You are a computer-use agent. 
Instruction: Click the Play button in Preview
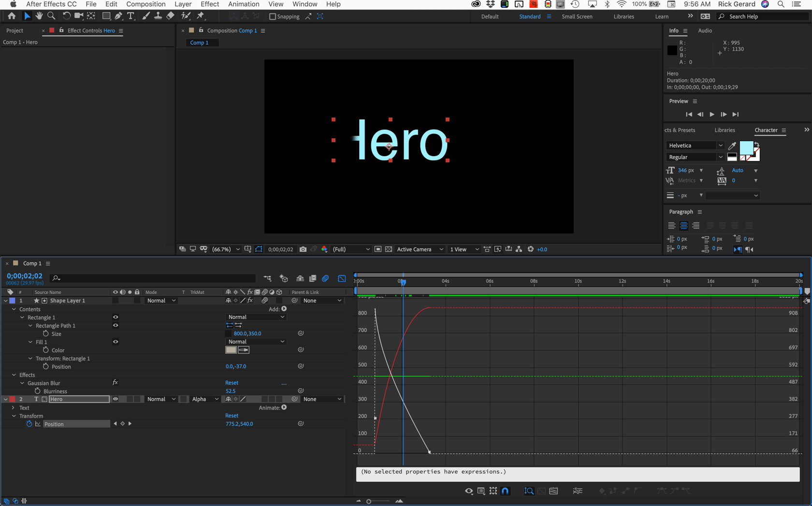pos(712,115)
